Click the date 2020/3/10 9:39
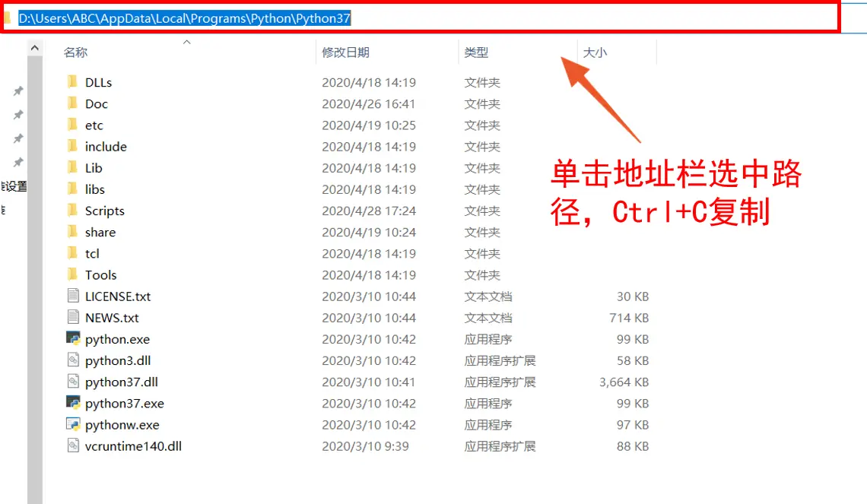 366,446
